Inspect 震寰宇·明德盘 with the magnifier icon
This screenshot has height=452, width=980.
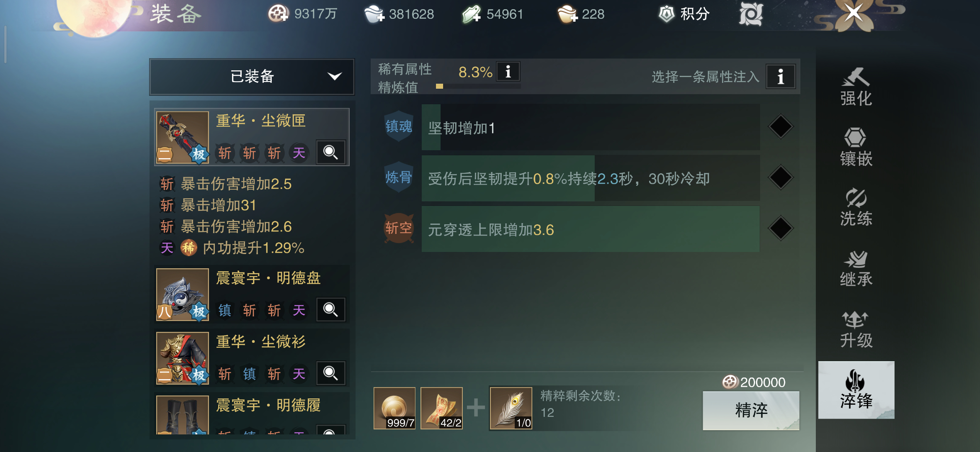330,310
